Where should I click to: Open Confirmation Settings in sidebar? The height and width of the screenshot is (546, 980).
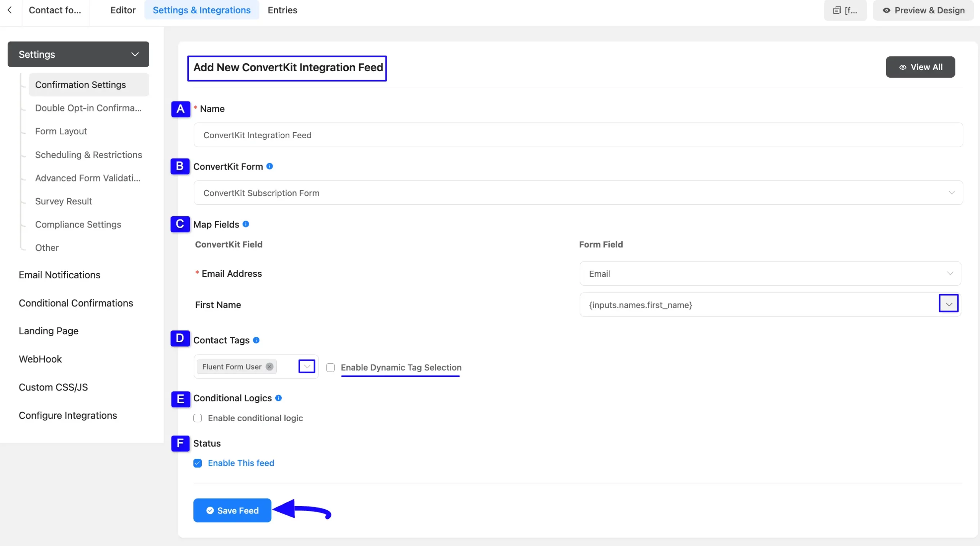pyautogui.click(x=89, y=85)
